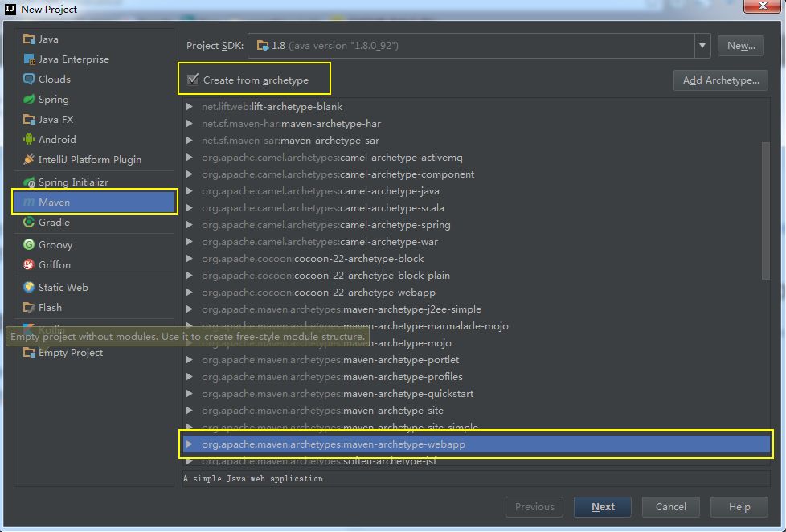786x532 pixels.
Task: Expand lift-archetype-blank node
Action: pyautogui.click(x=190, y=107)
